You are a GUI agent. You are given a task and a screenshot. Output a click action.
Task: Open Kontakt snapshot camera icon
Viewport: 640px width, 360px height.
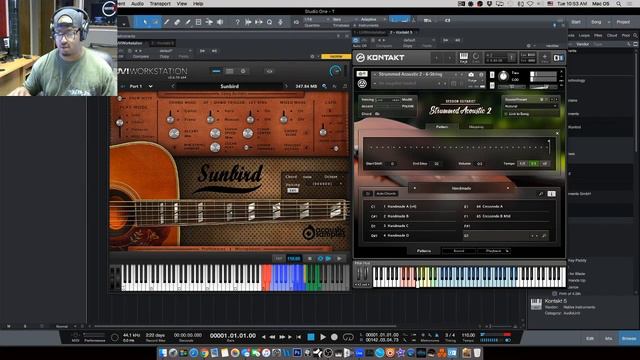[471, 75]
